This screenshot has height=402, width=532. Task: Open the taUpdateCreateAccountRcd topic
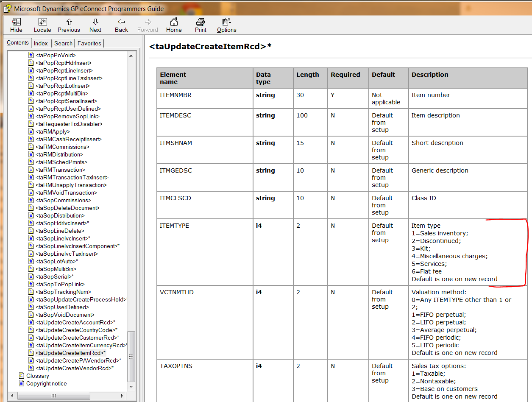click(x=75, y=322)
